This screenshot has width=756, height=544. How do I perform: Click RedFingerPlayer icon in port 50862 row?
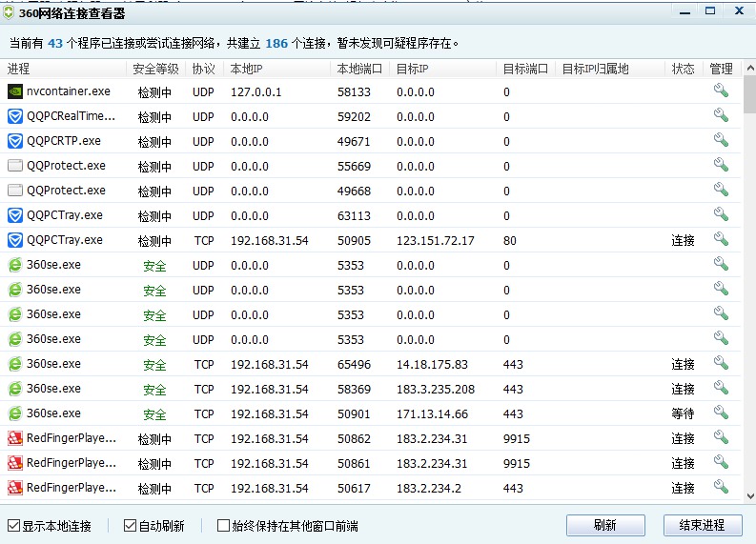15,438
